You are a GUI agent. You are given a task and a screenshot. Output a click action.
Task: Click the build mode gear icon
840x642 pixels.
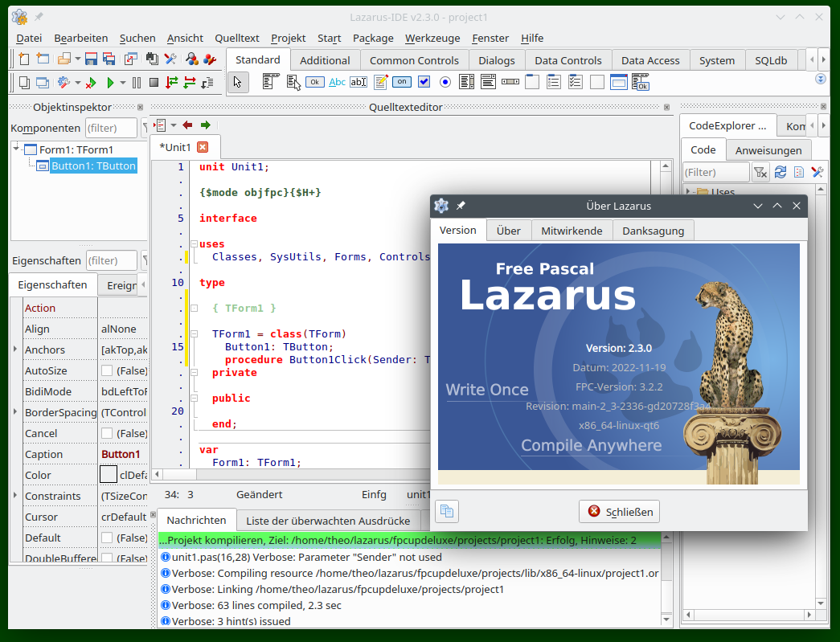click(x=64, y=83)
